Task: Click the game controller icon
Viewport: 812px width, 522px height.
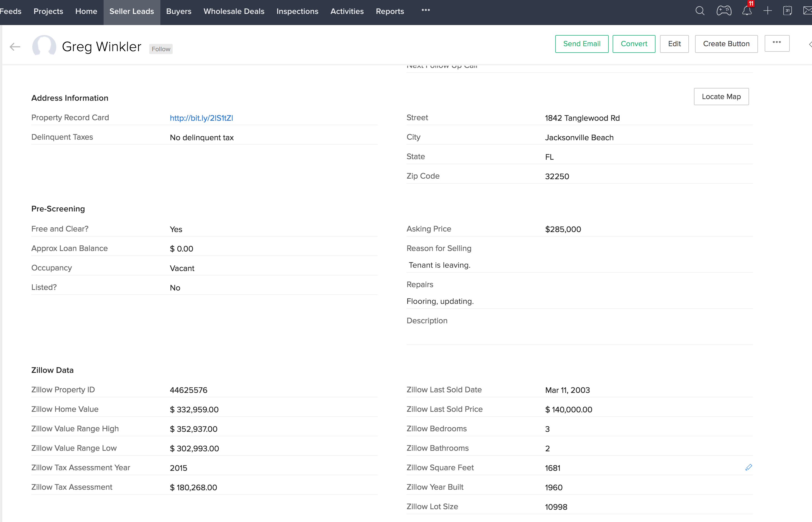Action: (724, 11)
